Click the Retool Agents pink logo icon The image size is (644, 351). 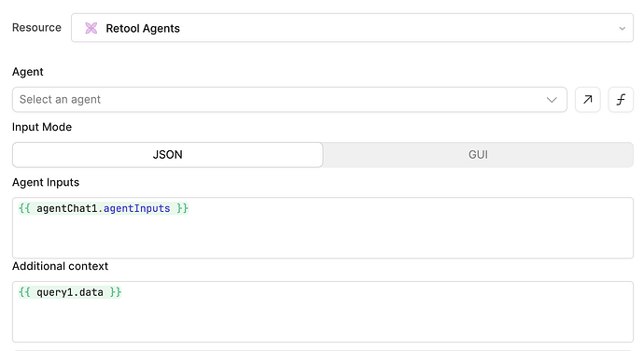pos(91,28)
